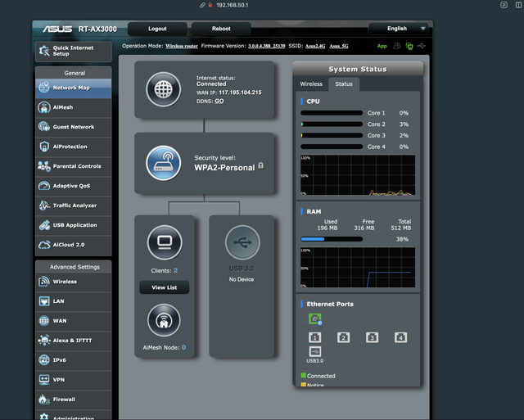
Task: Click the AiProtection shield icon
Action: [44, 147]
